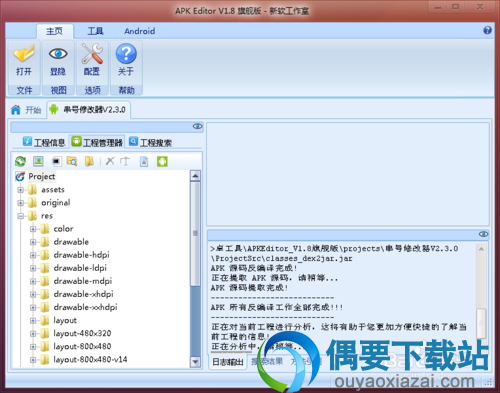Image resolution: width=500 pixels, height=393 pixels.
Task: Toggle eye icon on log panel header
Action: click(483, 234)
